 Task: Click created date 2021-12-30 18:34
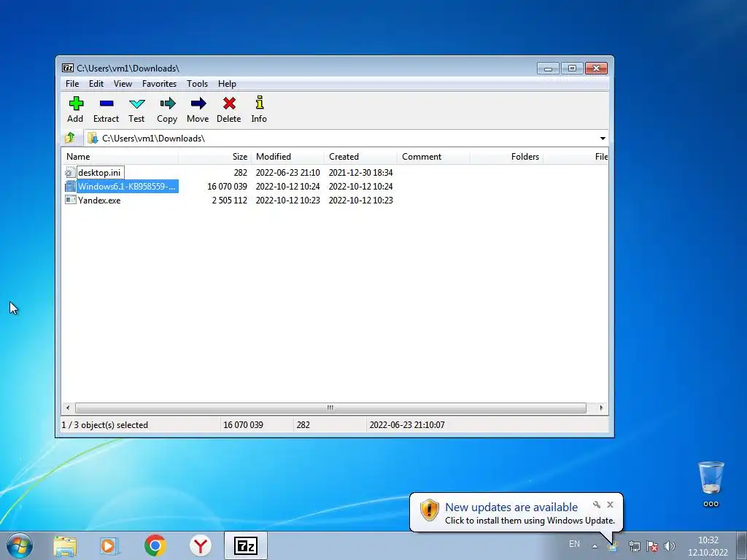click(360, 172)
